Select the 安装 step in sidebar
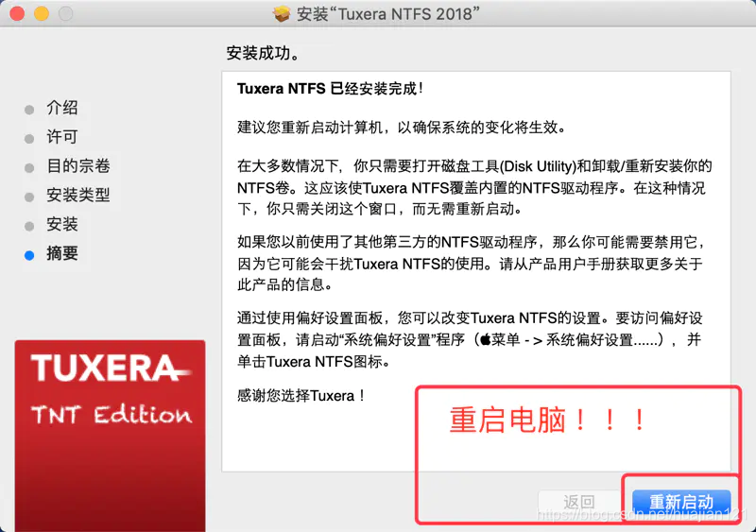 click(61, 224)
